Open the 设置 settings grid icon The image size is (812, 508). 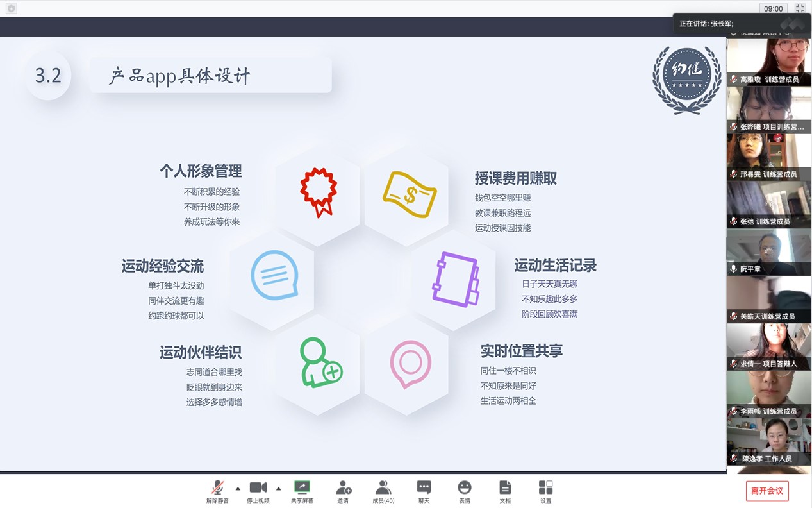tap(545, 487)
